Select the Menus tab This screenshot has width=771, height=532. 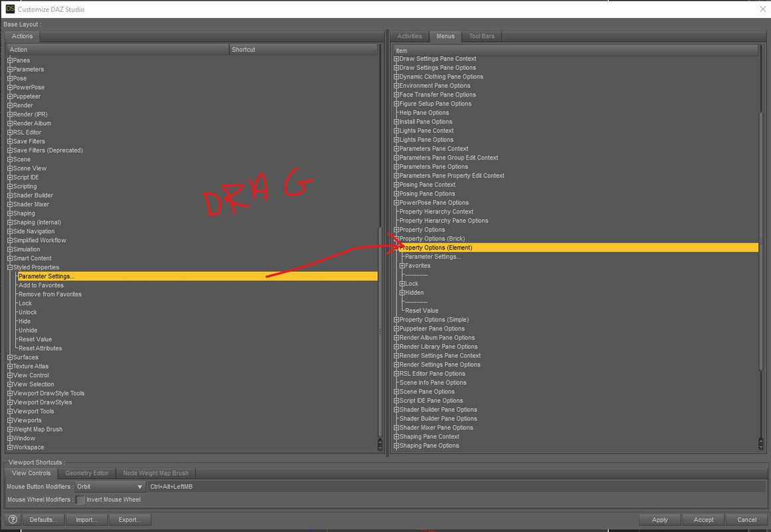446,37
